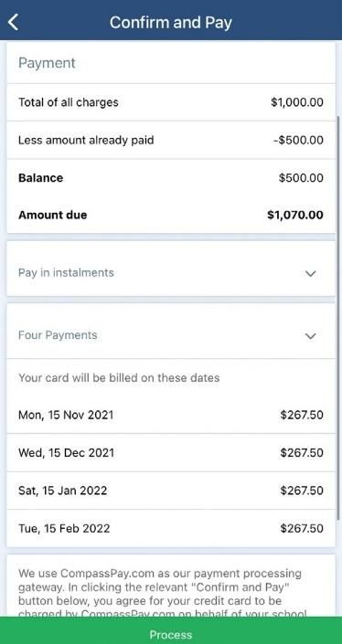Click the Amount due $1,070.00 value
Screen dimensions: 342x644
coord(295,215)
